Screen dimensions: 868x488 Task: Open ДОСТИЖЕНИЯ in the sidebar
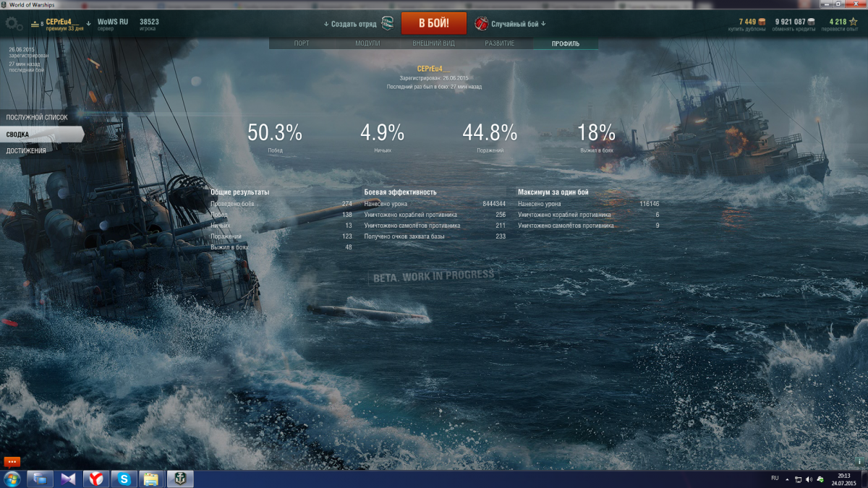click(26, 151)
